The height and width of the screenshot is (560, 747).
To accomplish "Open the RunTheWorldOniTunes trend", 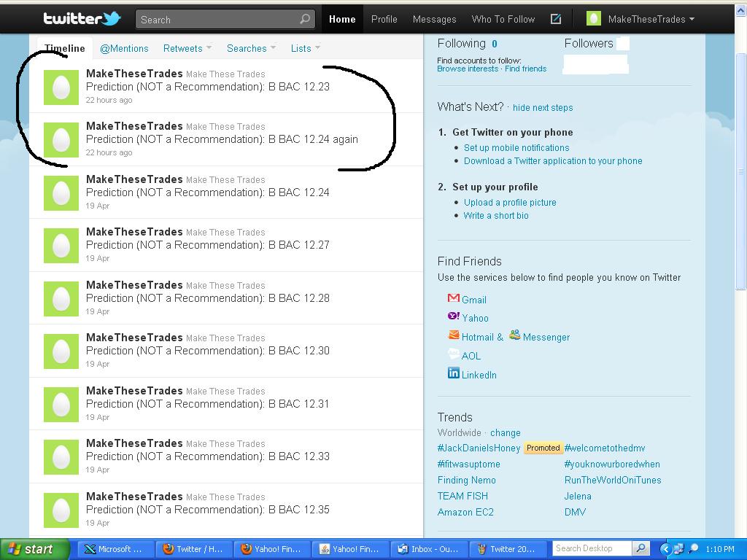I will [x=613, y=480].
